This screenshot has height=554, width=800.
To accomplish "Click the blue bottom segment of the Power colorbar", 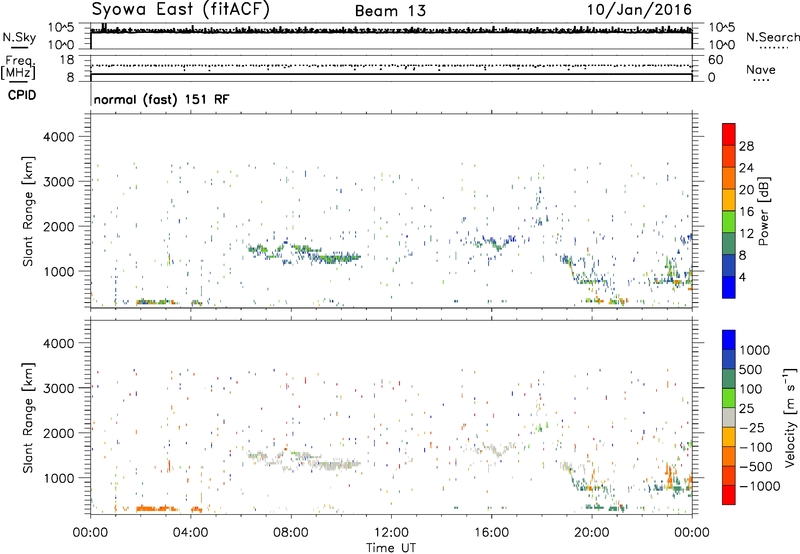I will click(x=729, y=287).
